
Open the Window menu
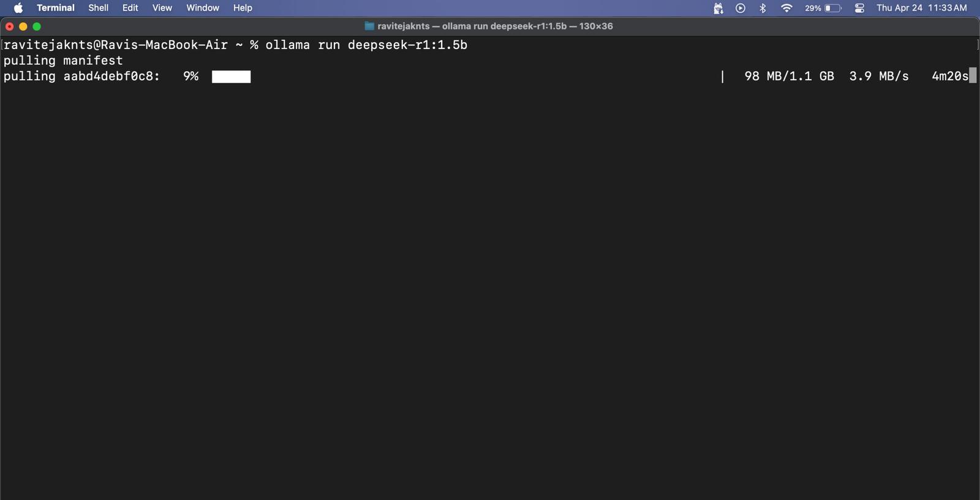click(x=203, y=8)
